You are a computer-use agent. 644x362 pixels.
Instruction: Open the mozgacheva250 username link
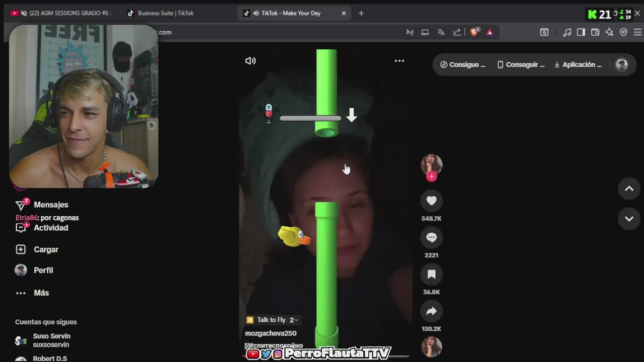click(271, 333)
